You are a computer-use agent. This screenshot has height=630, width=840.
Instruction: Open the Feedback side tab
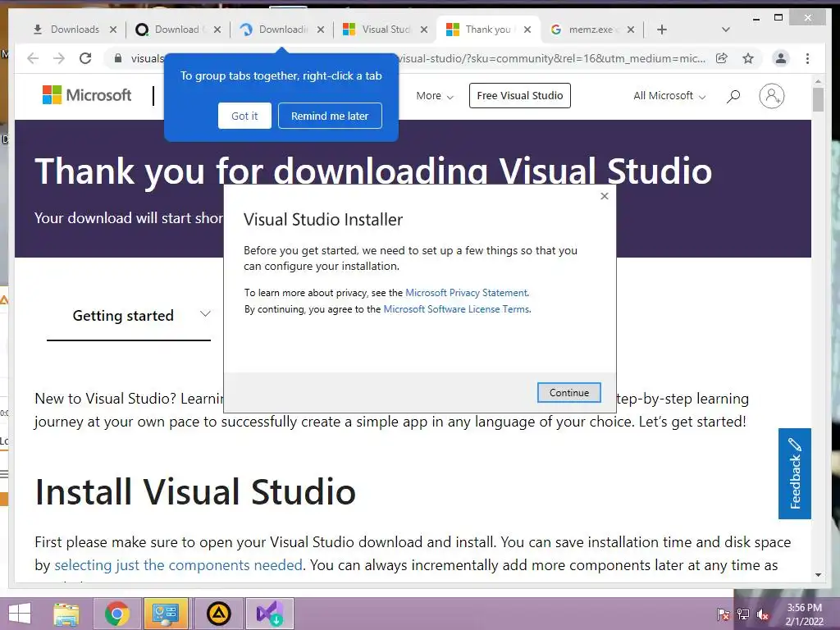pyautogui.click(x=794, y=473)
